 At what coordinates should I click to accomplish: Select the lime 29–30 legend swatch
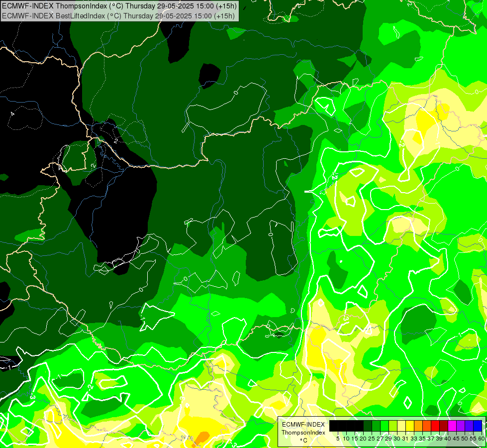[393, 426]
